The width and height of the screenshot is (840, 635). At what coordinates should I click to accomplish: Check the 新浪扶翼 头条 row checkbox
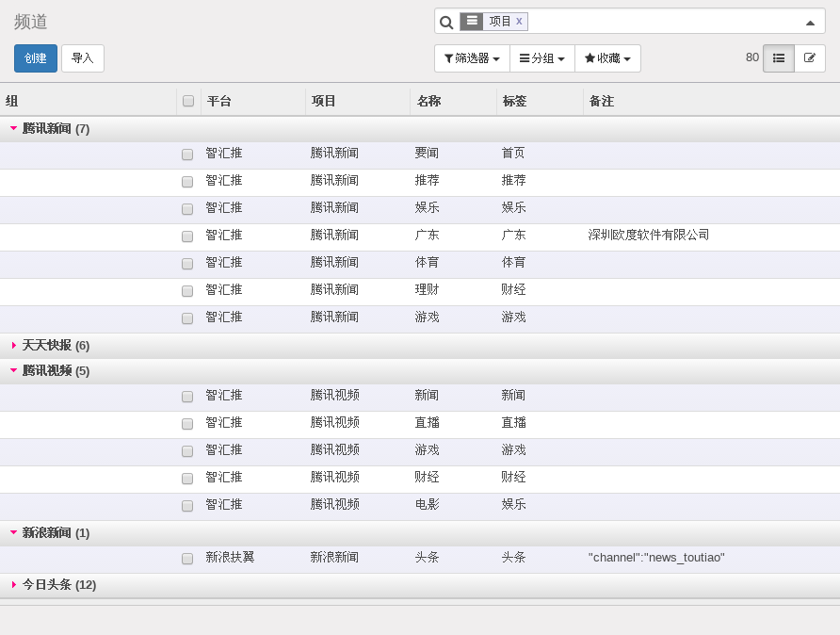point(187,559)
